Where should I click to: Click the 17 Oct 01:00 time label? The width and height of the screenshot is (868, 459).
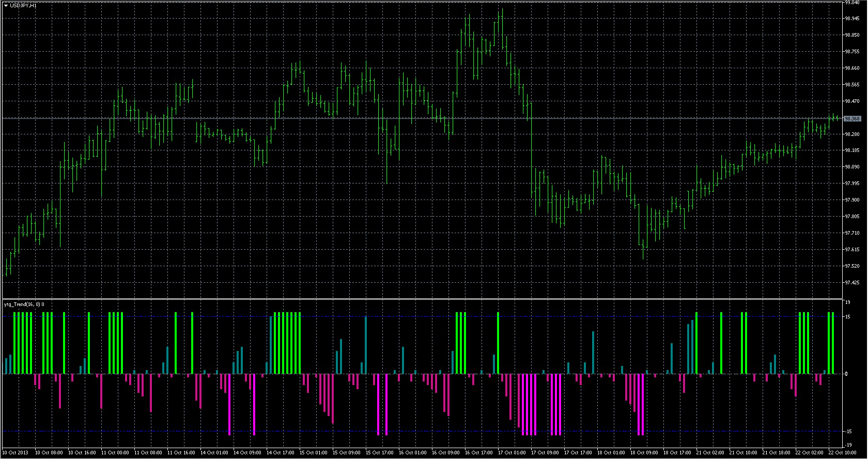[512, 453]
